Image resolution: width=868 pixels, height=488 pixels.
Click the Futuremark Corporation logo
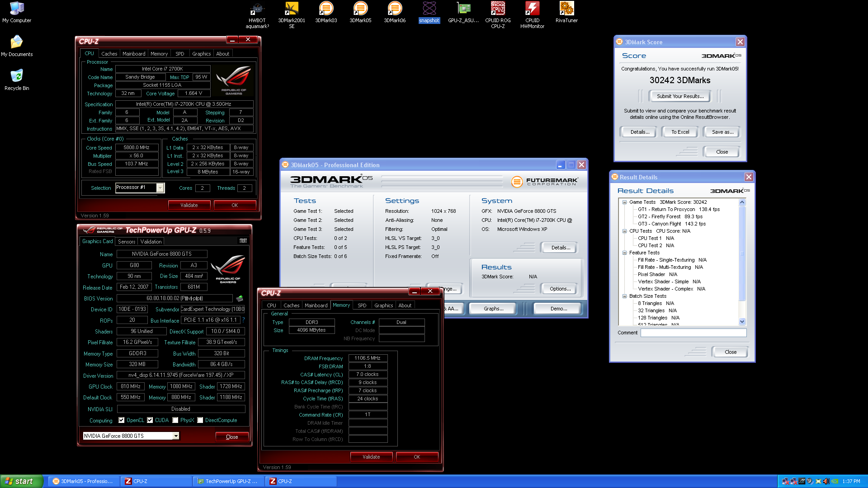tap(544, 182)
